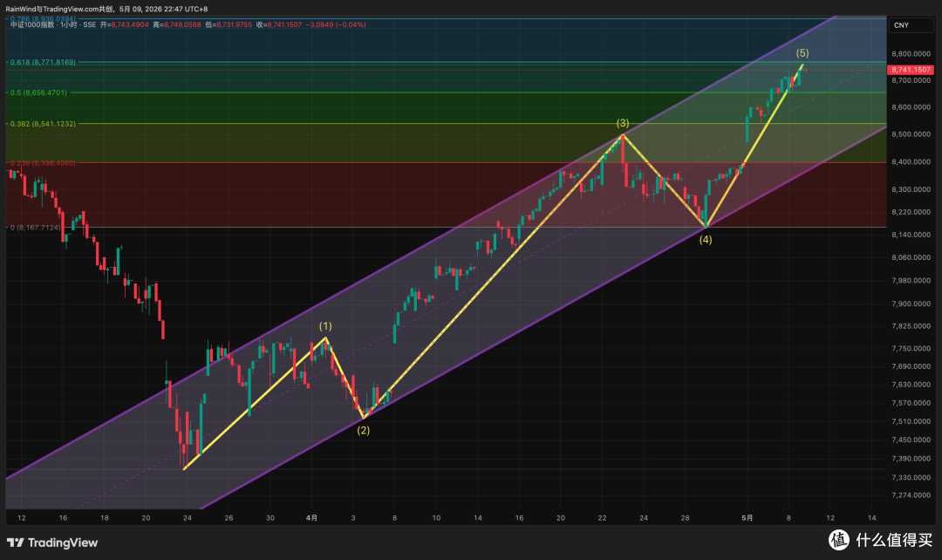Select the wave label (5)

(x=802, y=53)
